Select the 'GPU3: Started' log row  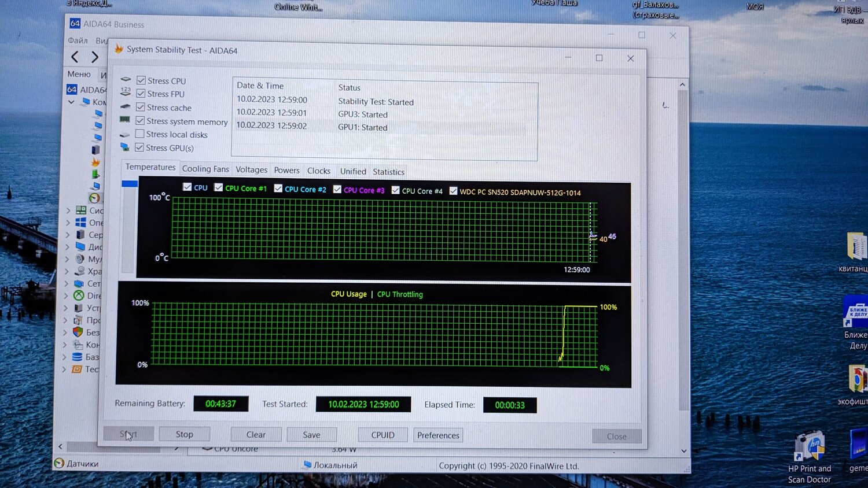[x=384, y=114]
